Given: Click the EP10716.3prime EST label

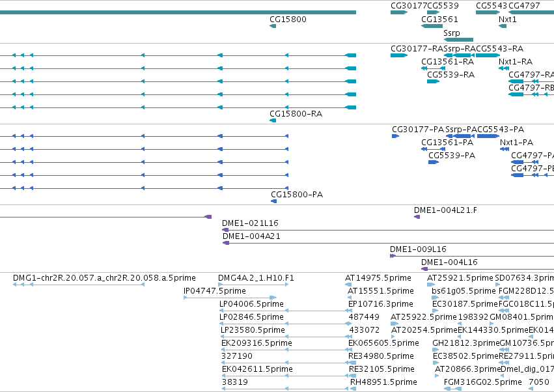Looking at the screenshot, I should 381,304.
